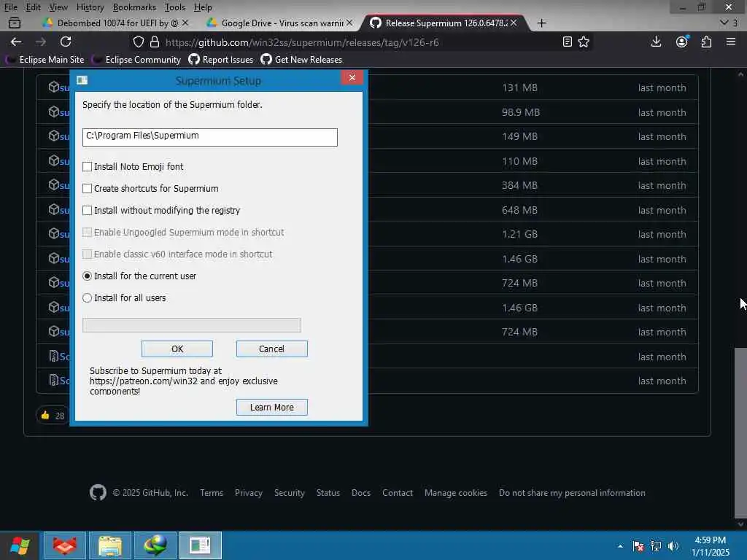Close the Debombed 10074 tab

[x=185, y=23]
